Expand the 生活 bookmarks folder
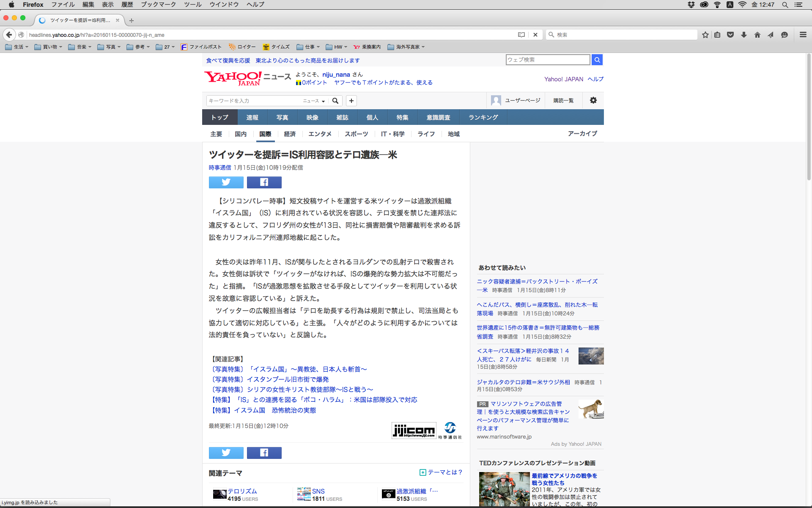The image size is (812, 508). click(x=17, y=47)
